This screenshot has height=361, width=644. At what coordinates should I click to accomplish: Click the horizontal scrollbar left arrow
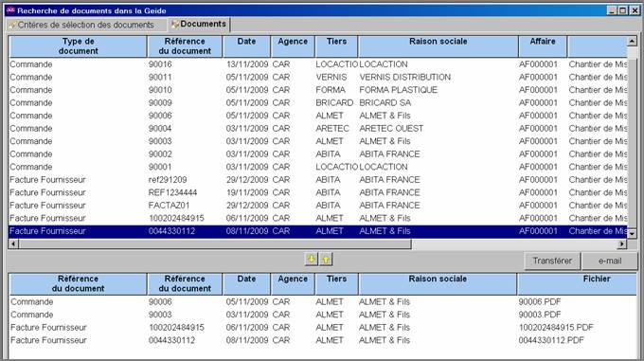click(13, 244)
